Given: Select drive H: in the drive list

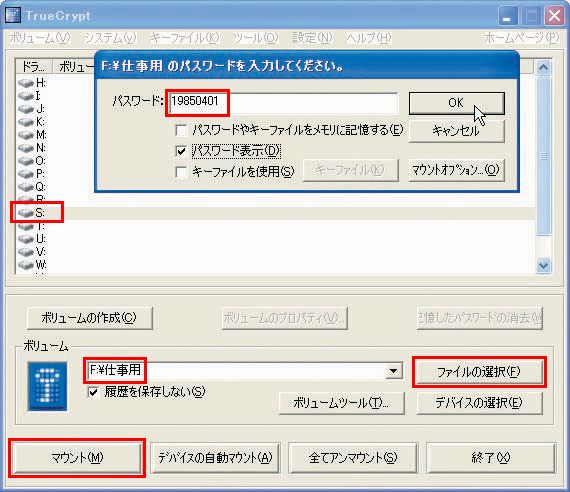Looking at the screenshot, I should click(32, 83).
